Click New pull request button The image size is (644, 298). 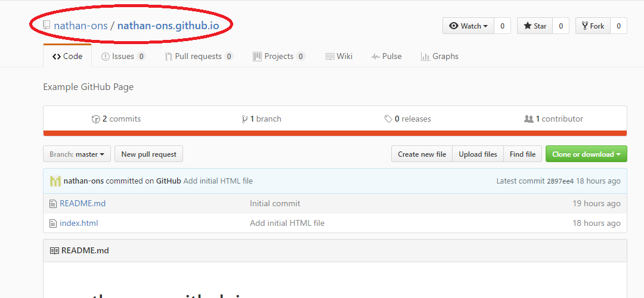point(148,154)
